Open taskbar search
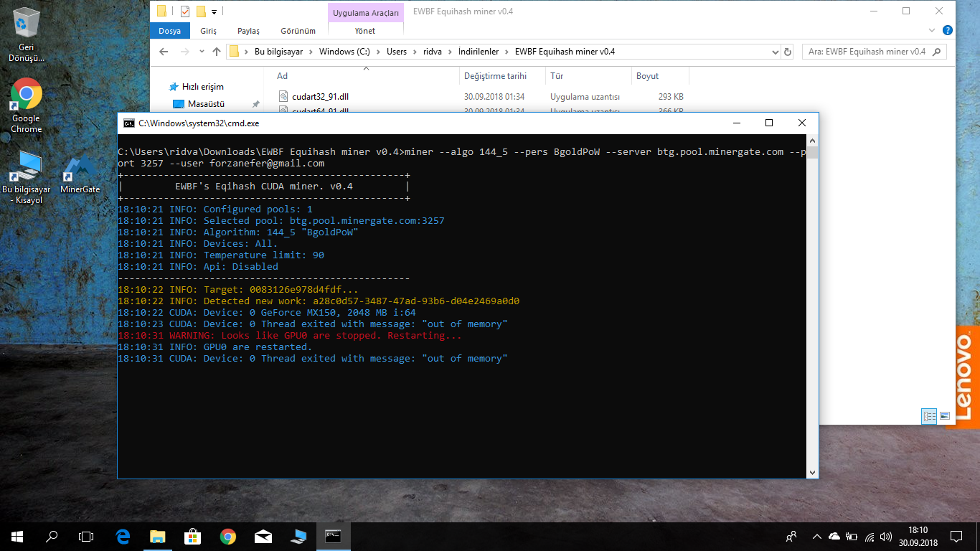The height and width of the screenshot is (551, 980). (52, 536)
